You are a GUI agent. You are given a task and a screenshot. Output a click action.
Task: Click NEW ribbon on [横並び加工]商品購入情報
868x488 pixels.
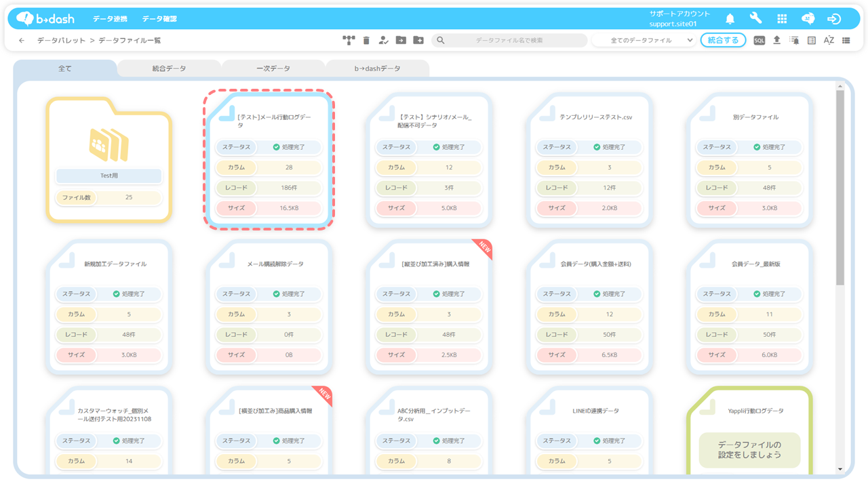pos(323,396)
